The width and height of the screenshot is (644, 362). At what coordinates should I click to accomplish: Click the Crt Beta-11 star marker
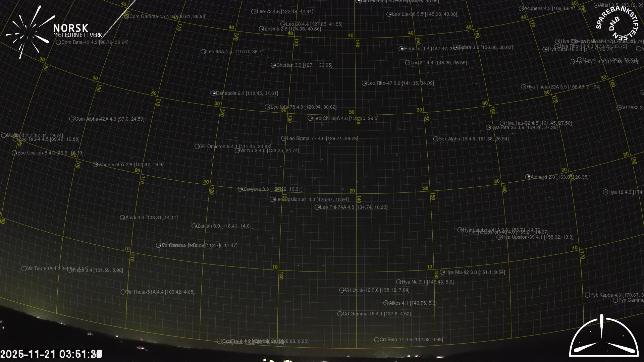pyautogui.click(x=376, y=340)
